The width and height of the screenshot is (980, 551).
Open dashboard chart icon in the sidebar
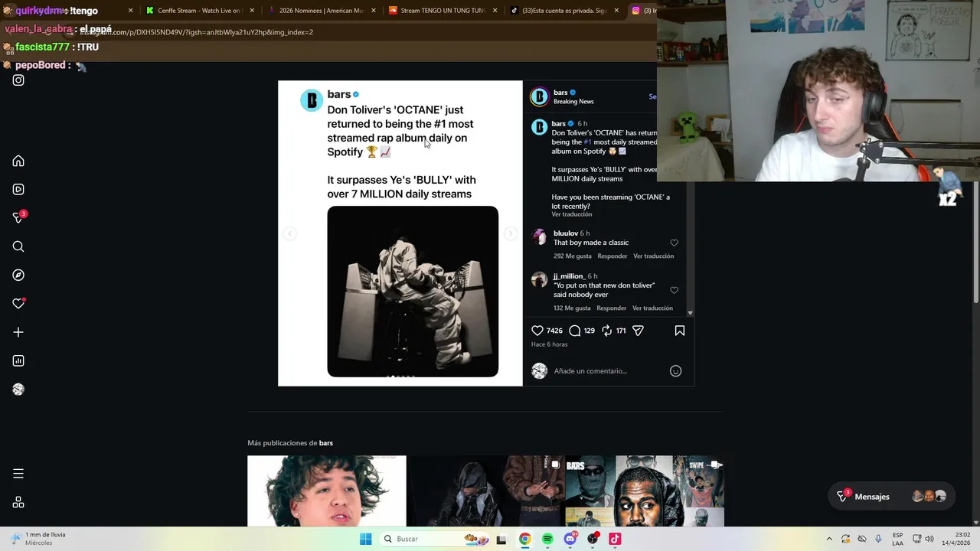pyautogui.click(x=18, y=360)
